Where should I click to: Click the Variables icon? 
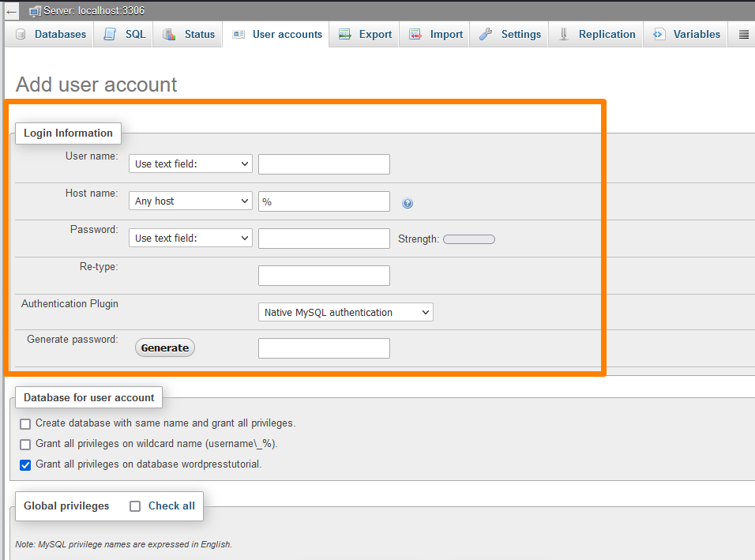pos(659,34)
